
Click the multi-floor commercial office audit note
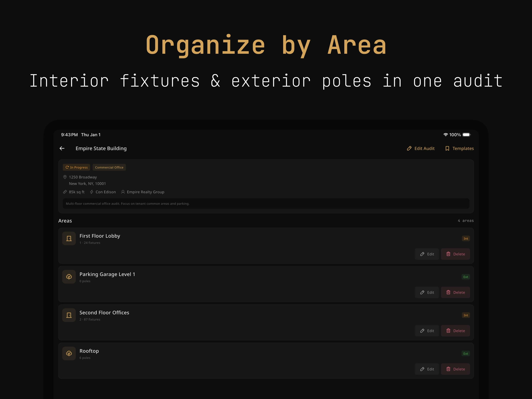(266, 204)
